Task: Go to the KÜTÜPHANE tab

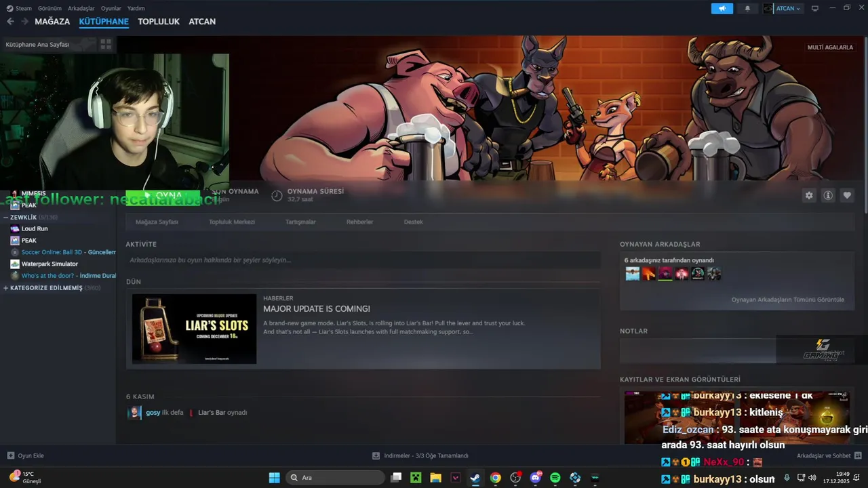Action: [x=104, y=22]
